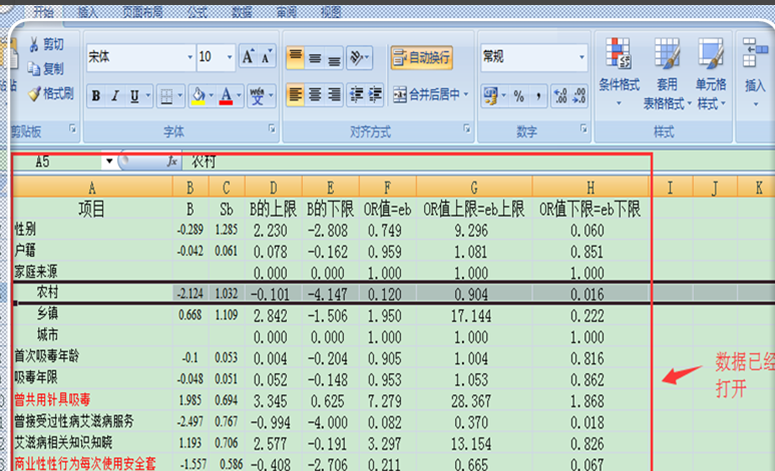Toggle Wrap Text (自动换行)
Screen dimensions: 775x471
point(421,57)
